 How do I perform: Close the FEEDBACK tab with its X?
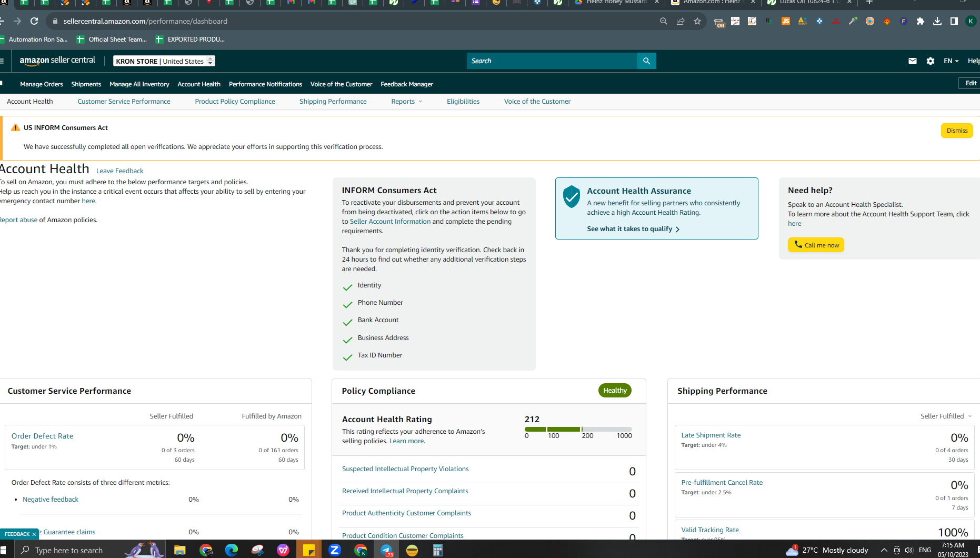[34, 534]
